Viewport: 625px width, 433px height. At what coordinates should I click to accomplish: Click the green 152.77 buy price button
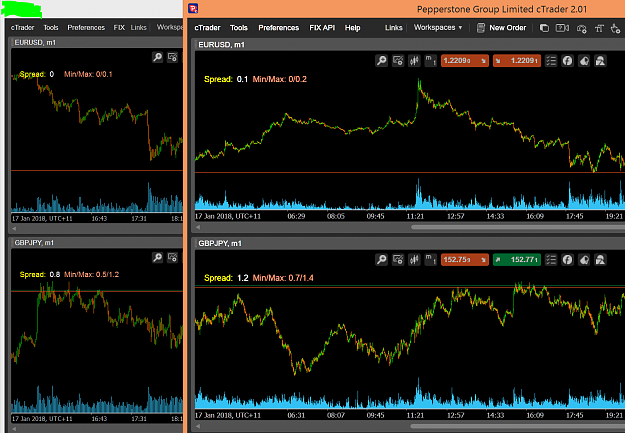coord(517,260)
